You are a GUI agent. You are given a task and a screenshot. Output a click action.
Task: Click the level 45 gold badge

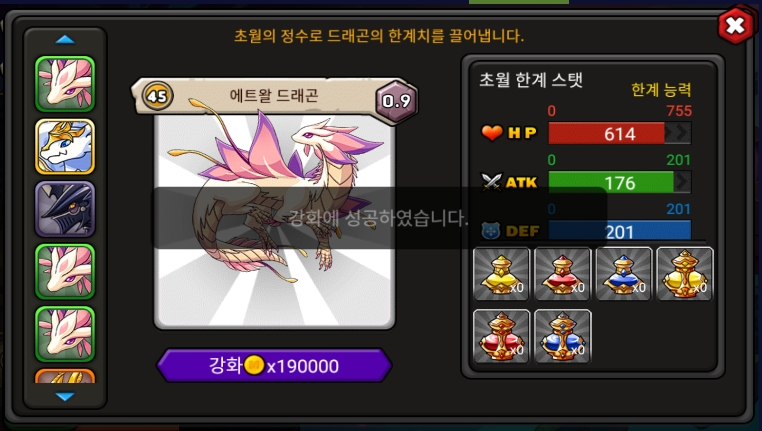tap(157, 96)
